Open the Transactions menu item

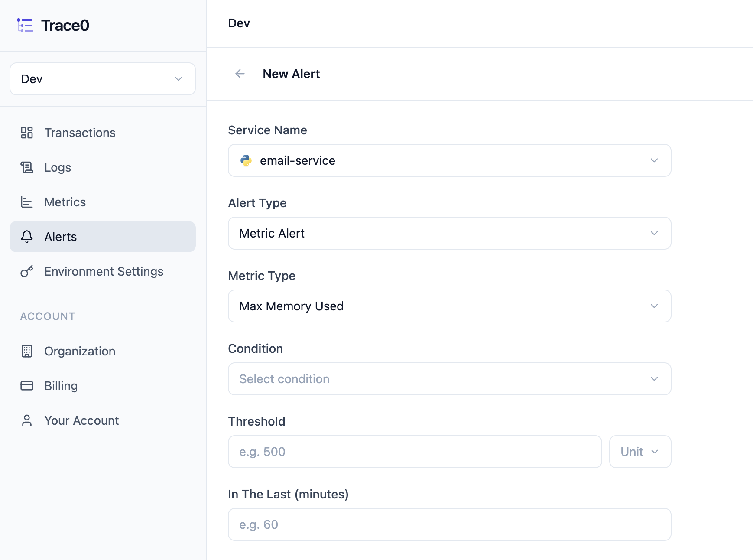[x=103, y=133]
